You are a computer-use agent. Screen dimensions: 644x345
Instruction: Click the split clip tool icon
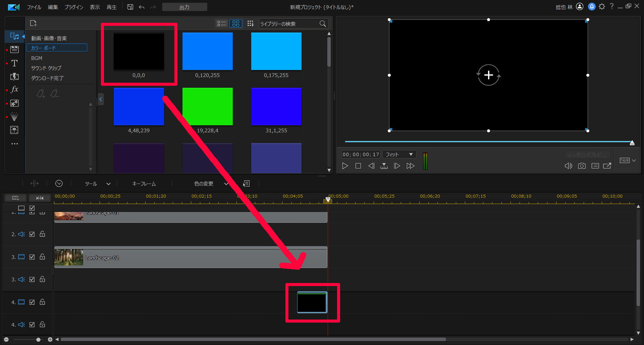tap(34, 184)
